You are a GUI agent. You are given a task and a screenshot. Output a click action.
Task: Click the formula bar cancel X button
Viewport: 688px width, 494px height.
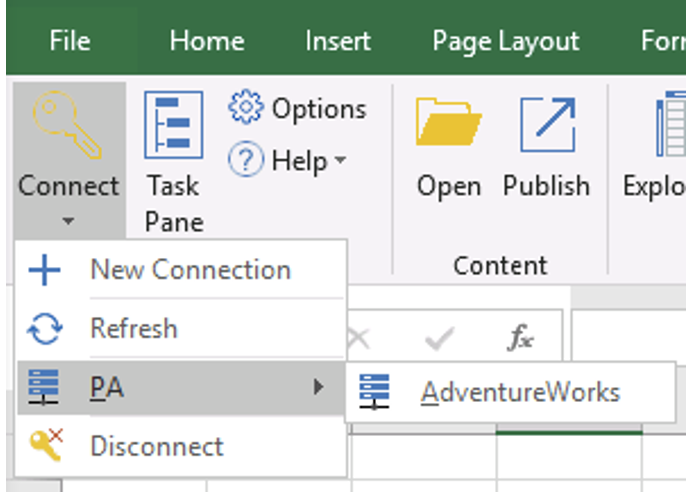tap(357, 339)
